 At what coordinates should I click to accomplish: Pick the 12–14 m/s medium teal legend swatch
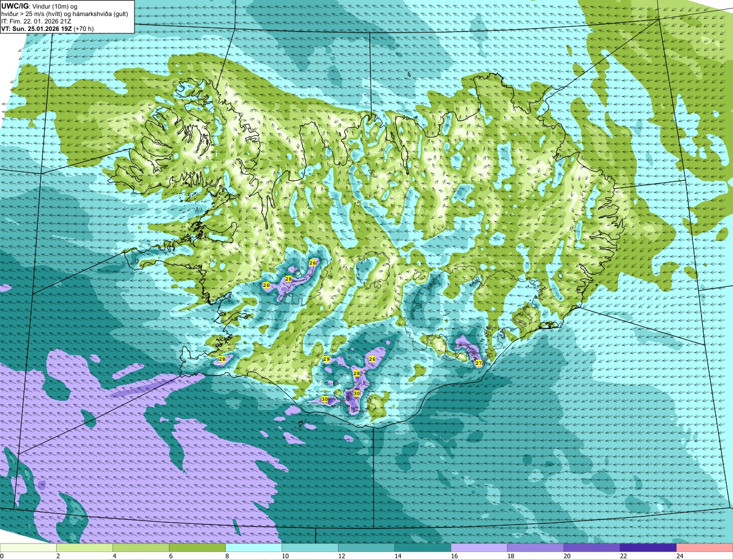click(366, 547)
